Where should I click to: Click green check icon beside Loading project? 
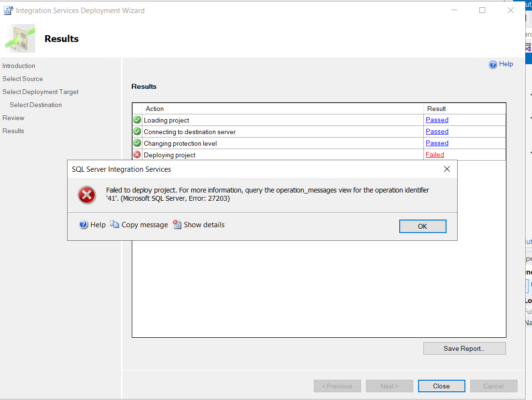tap(137, 120)
